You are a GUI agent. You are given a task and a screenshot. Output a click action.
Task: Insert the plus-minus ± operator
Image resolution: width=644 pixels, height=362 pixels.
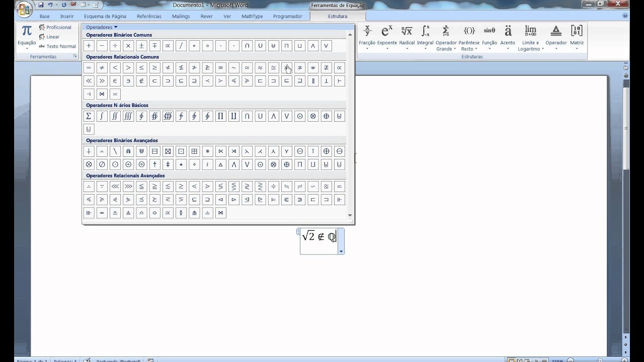(141, 46)
